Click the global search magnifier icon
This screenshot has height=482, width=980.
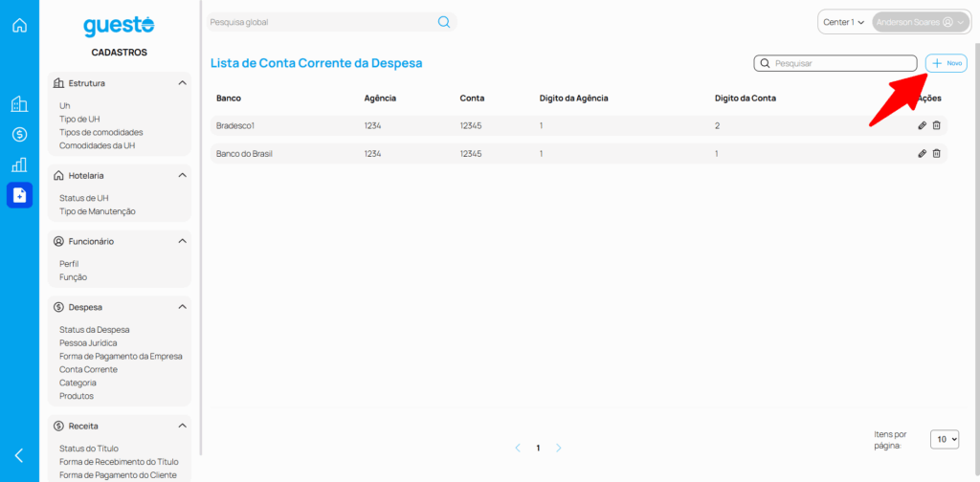point(443,22)
